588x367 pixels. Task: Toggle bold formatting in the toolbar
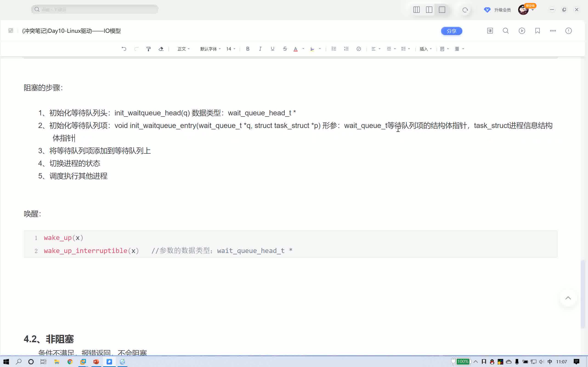pyautogui.click(x=247, y=49)
